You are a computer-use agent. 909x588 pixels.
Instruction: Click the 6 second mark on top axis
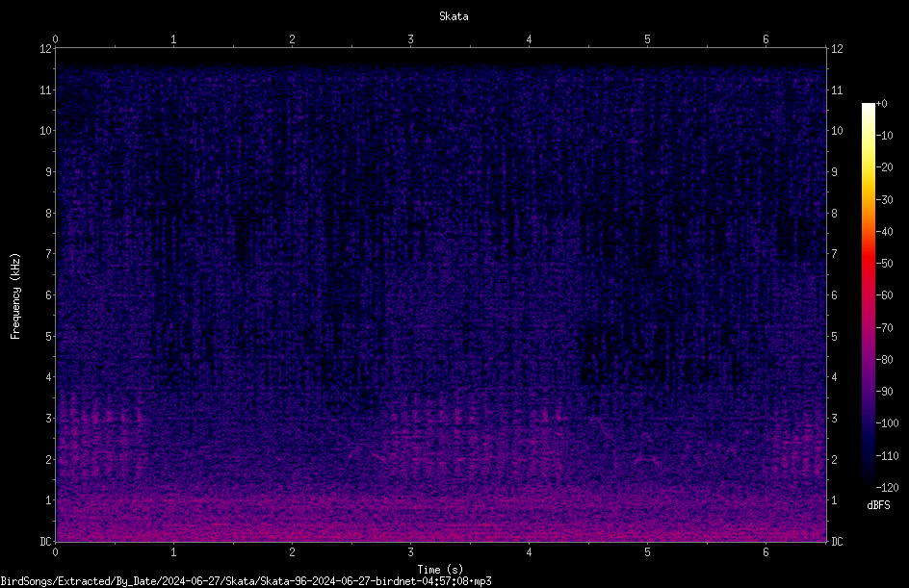click(x=766, y=39)
